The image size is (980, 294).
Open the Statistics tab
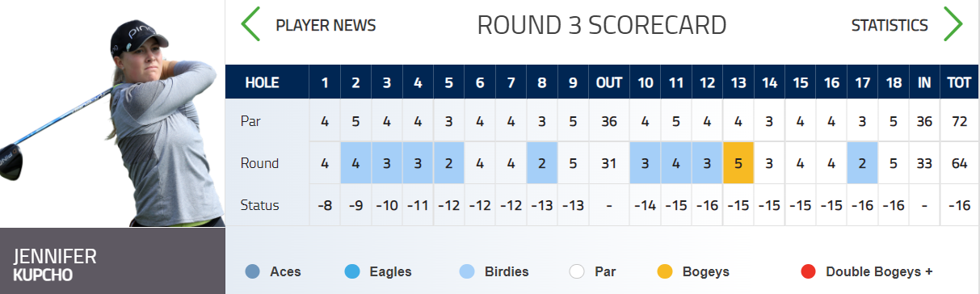(x=890, y=25)
